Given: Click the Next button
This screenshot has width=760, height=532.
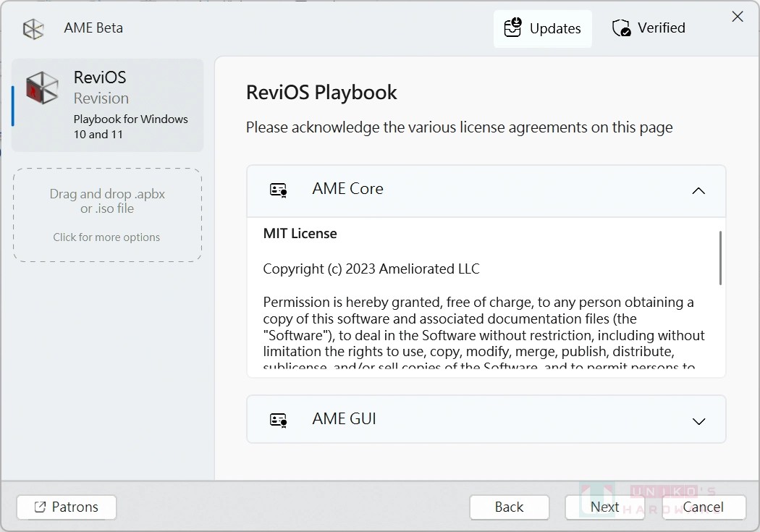Looking at the screenshot, I should point(605,507).
